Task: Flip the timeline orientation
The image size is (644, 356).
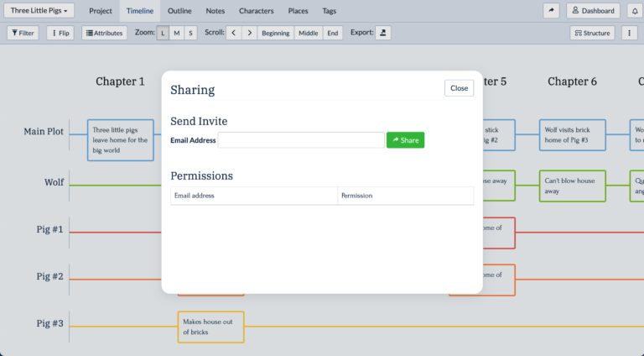Action: coord(60,33)
